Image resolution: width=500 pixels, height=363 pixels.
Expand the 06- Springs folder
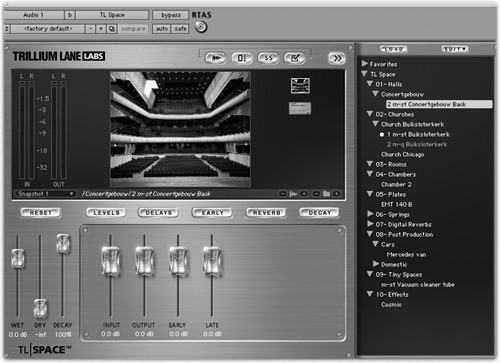[x=370, y=213]
